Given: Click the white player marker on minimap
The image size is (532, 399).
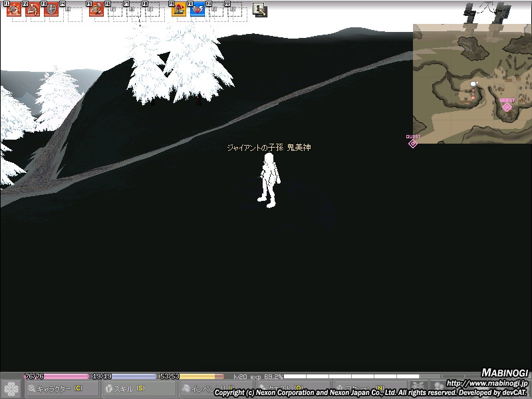Looking at the screenshot, I should (473, 84).
